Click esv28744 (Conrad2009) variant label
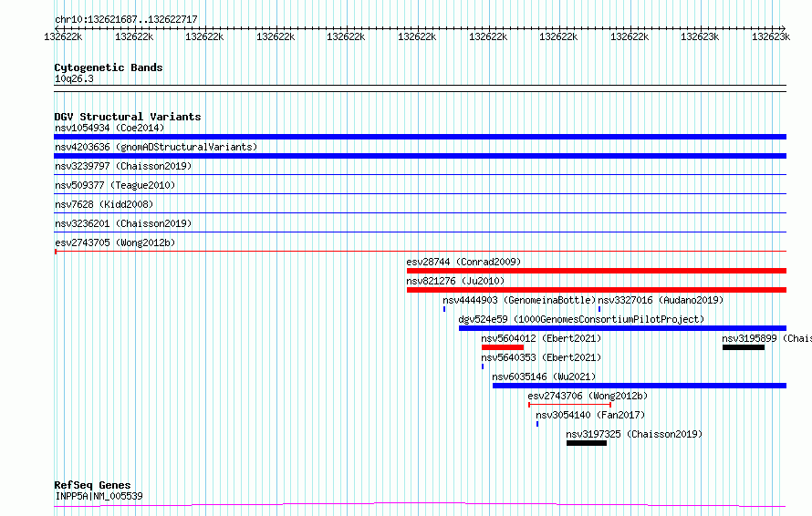 coord(463,262)
